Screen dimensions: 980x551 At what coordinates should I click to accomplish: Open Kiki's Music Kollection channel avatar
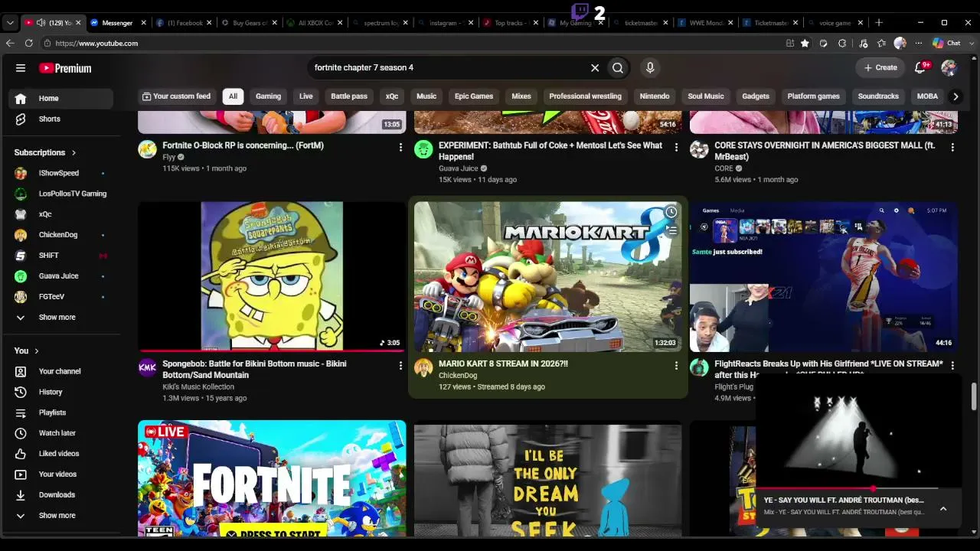click(x=147, y=367)
